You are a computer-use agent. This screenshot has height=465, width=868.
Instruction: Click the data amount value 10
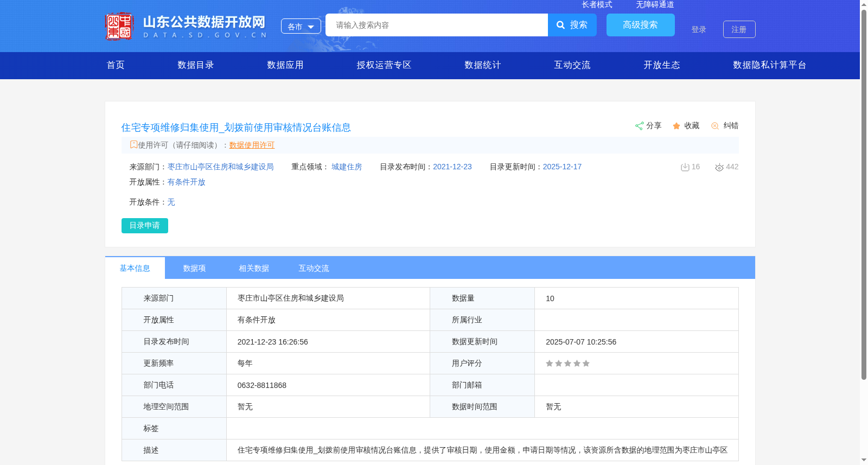click(x=550, y=298)
